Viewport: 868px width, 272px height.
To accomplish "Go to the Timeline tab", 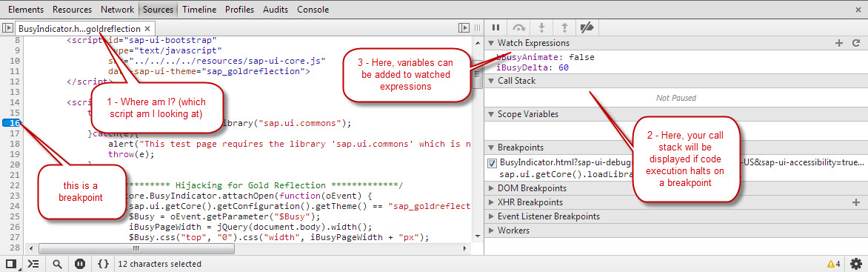I will coord(199,10).
